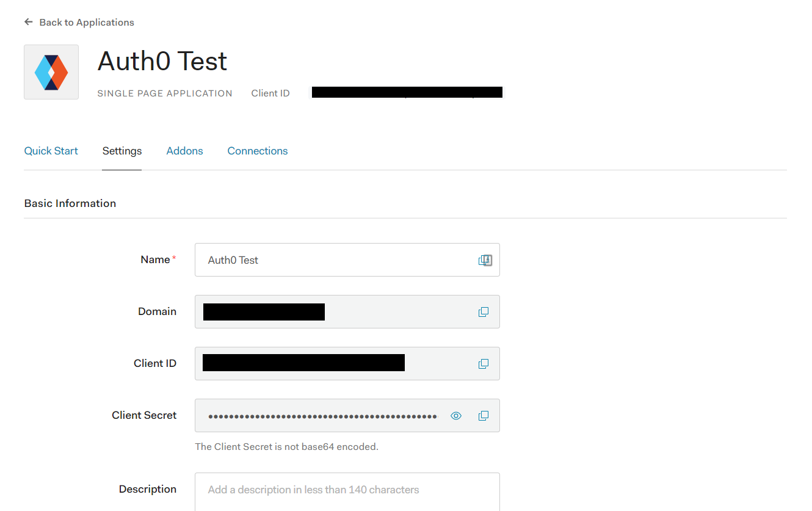812x511 pixels.
Task: Select the Settings tab
Action: tap(122, 151)
